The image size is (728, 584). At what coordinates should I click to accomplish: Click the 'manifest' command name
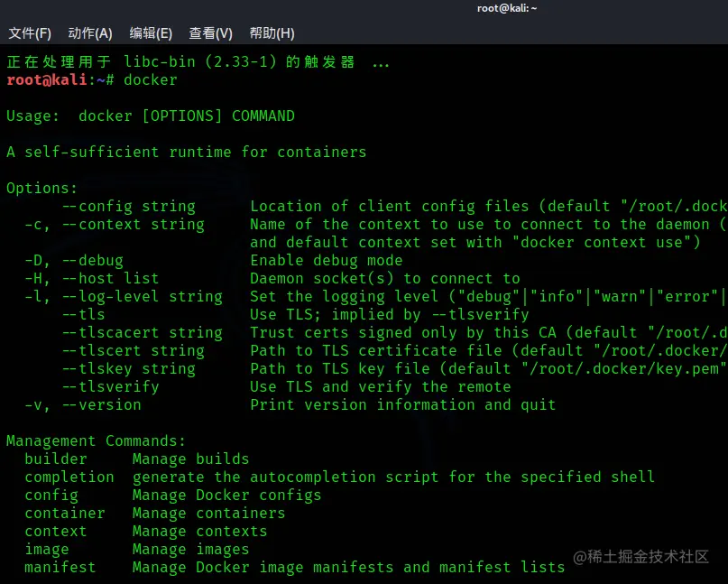coord(60,567)
